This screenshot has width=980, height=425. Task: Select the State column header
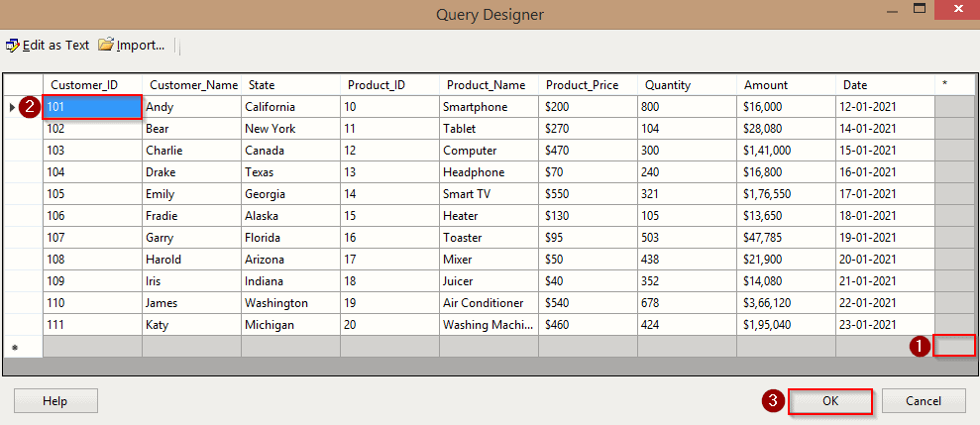click(290, 85)
